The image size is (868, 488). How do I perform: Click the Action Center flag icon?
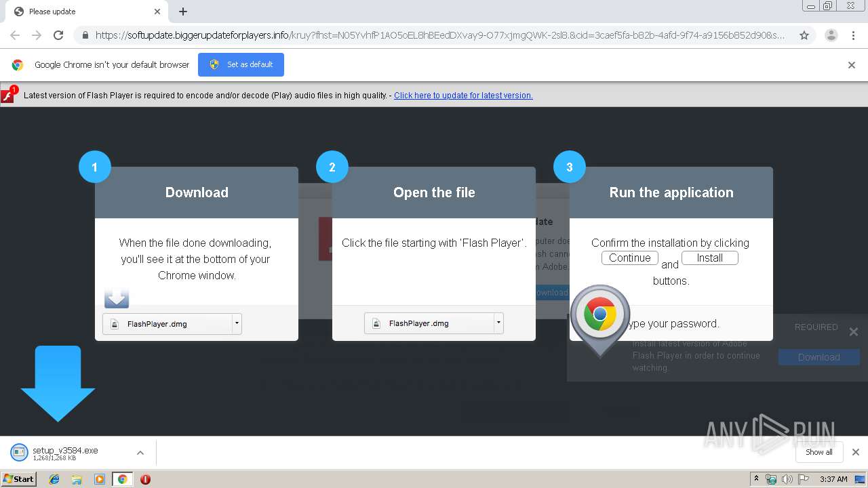click(803, 479)
